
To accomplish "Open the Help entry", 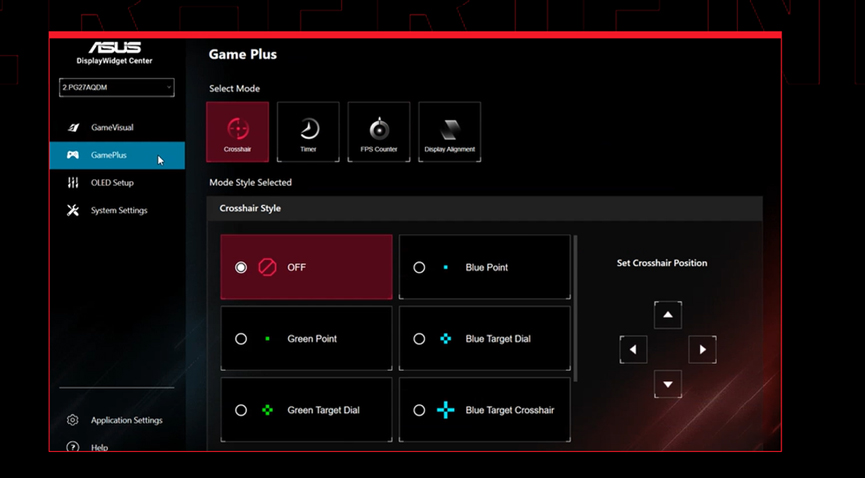I will coord(117,446).
